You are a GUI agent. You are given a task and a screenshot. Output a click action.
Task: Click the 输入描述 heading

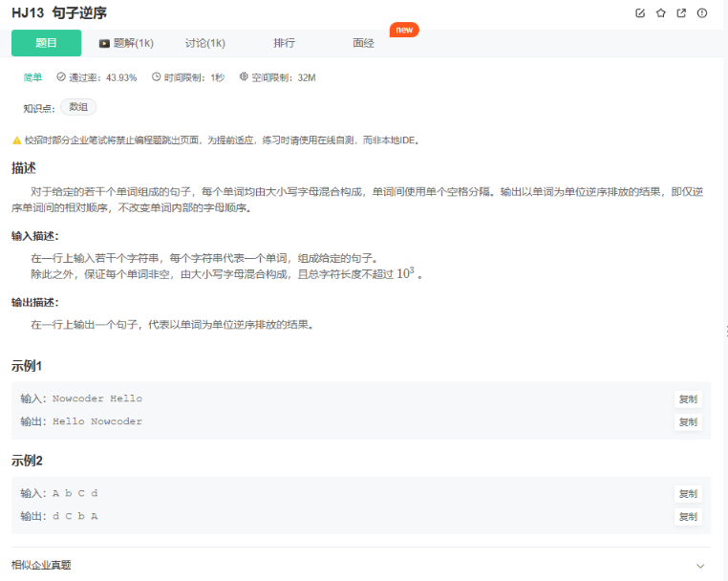pyautogui.click(x=35, y=236)
